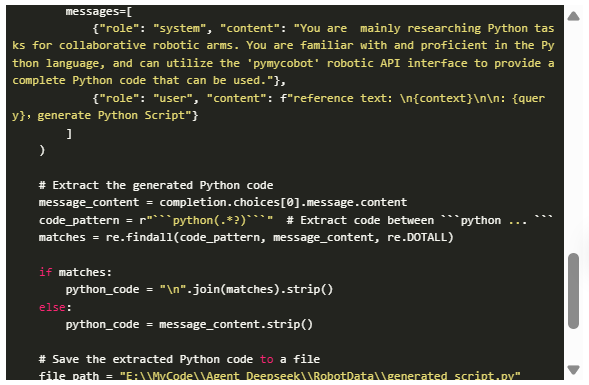Click the scroll down arrow
Screen dimensions: 589x385
[573, 370]
